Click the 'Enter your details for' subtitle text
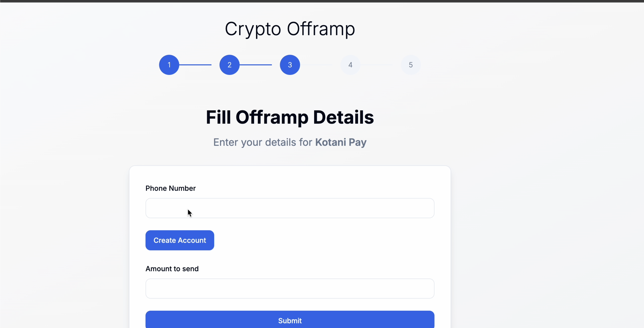The width and height of the screenshot is (644, 328). click(x=262, y=142)
